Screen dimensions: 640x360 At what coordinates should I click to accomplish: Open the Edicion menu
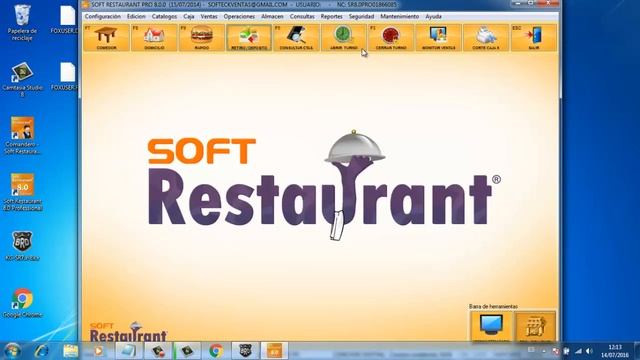coord(136,16)
